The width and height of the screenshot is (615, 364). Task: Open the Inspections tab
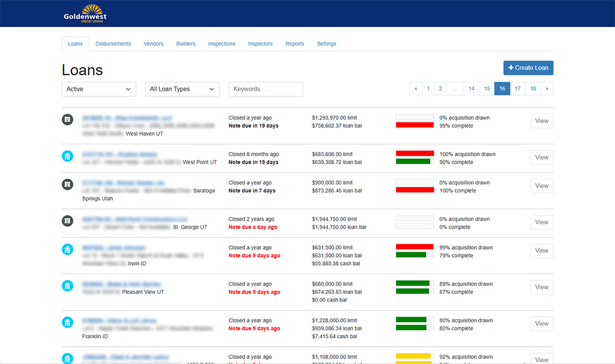click(221, 44)
